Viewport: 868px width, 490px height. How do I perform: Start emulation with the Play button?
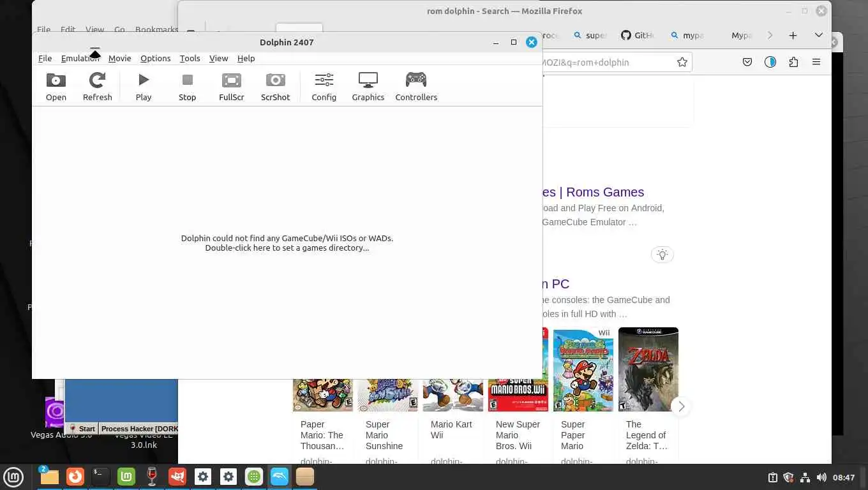(x=144, y=87)
